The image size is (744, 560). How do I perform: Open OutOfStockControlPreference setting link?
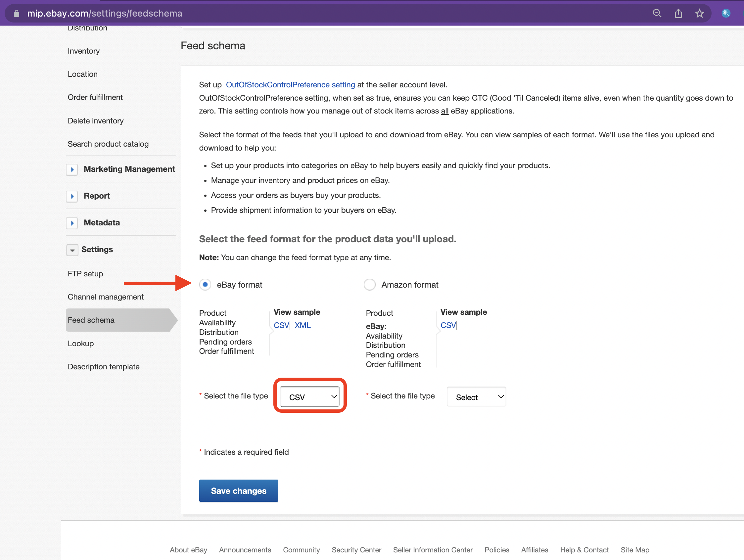coord(290,85)
